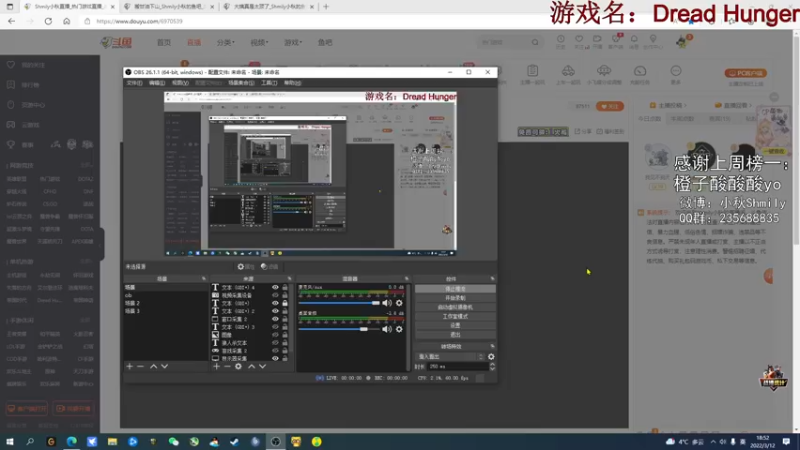Adjust the 麦克风/Aux volume slider
800x450 pixels.
[x=339, y=303]
